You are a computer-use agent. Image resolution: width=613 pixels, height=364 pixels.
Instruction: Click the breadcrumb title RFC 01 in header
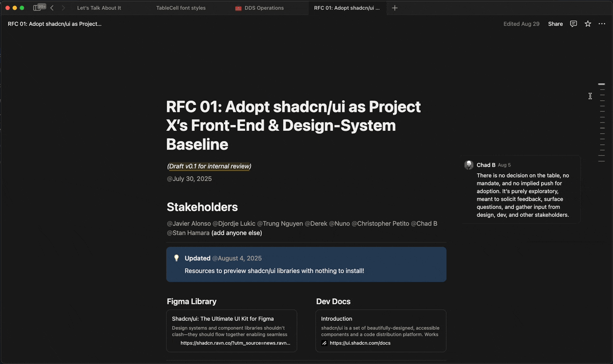click(x=54, y=23)
